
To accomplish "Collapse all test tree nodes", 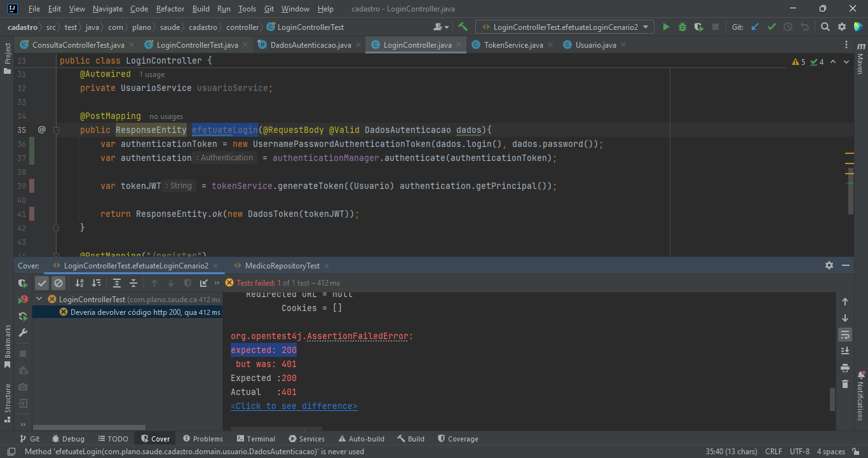I will pos(133,283).
